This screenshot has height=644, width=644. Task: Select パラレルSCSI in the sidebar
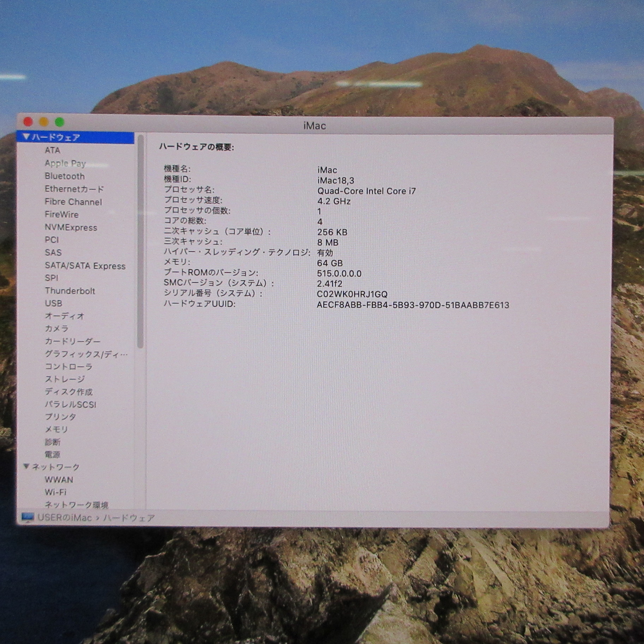70,404
